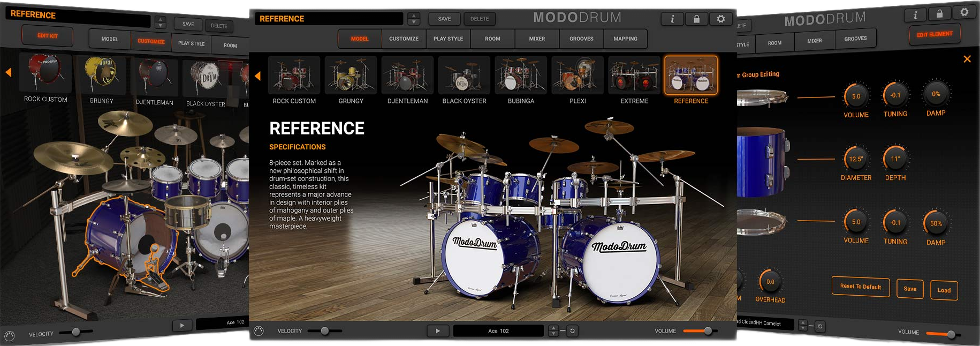Click the OVERHEAD knob showing 0.0
The image size is (980, 346).
tap(770, 282)
